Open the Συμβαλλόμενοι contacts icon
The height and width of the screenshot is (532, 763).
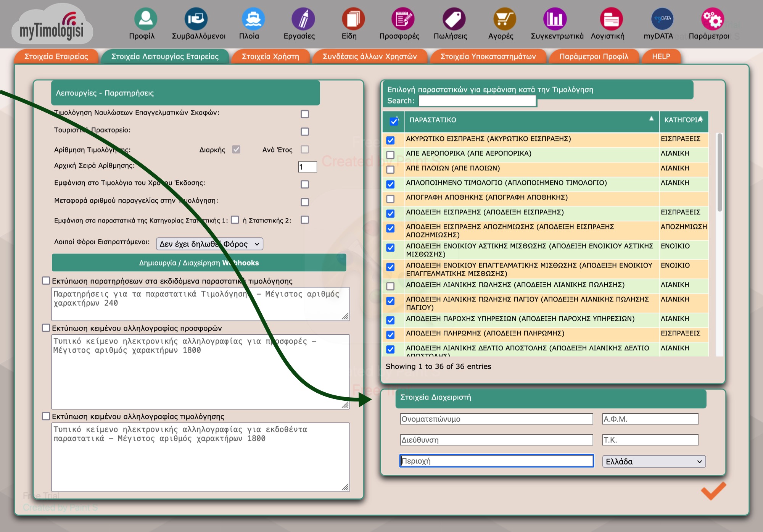point(196,19)
